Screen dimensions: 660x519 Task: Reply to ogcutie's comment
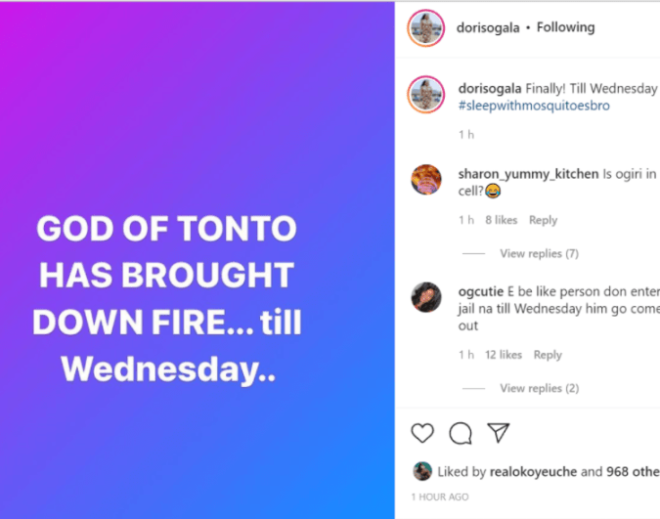coord(548,355)
